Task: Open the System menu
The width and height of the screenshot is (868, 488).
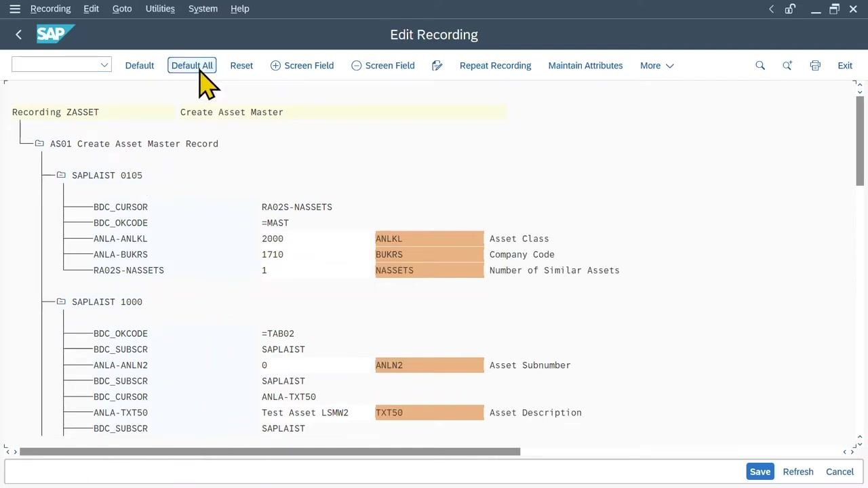Action: [x=203, y=9]
